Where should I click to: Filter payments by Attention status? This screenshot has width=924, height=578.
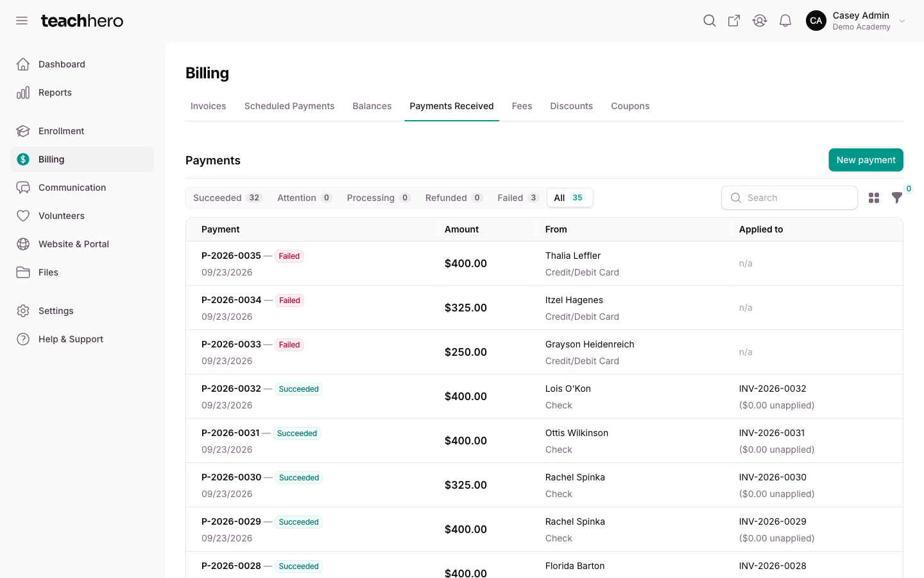coord(305,198)
